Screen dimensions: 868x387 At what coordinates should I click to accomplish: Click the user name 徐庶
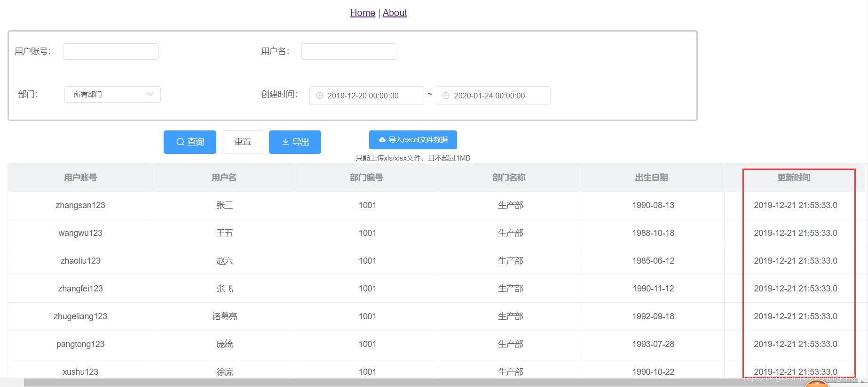(224, 372)
